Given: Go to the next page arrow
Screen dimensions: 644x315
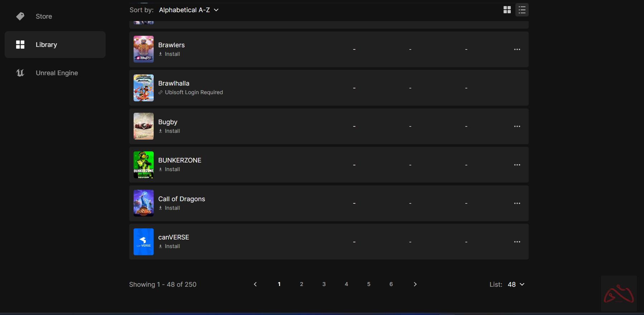Looking at the screenshot, I should (x=415, y=284).
